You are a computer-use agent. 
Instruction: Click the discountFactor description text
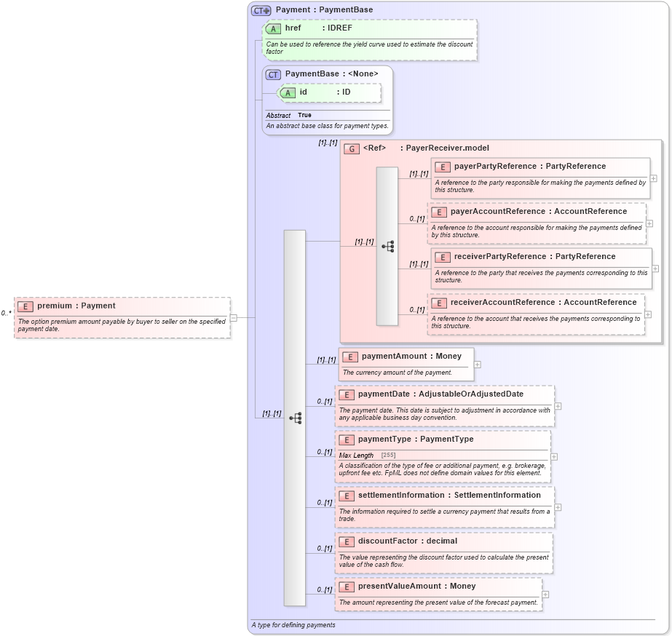[x=443, y=561]
